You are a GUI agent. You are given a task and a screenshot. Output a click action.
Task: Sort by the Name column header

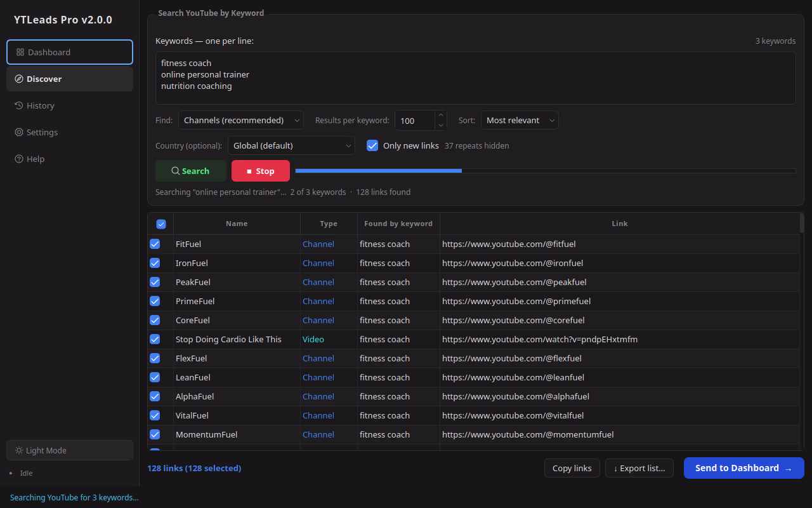point(237,224)
